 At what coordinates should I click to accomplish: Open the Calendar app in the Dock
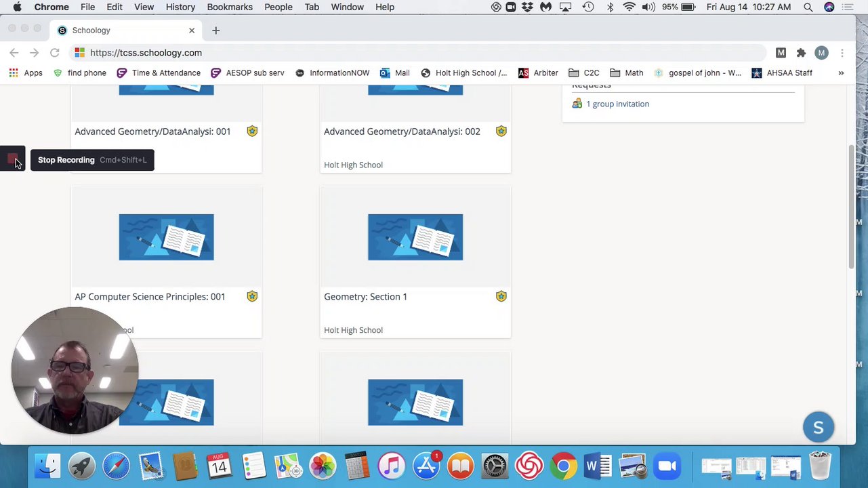(x=220, y=466)
